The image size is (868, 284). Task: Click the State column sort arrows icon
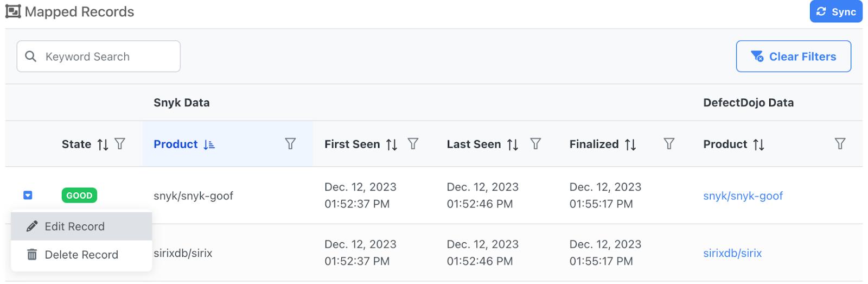pos(103,144)
